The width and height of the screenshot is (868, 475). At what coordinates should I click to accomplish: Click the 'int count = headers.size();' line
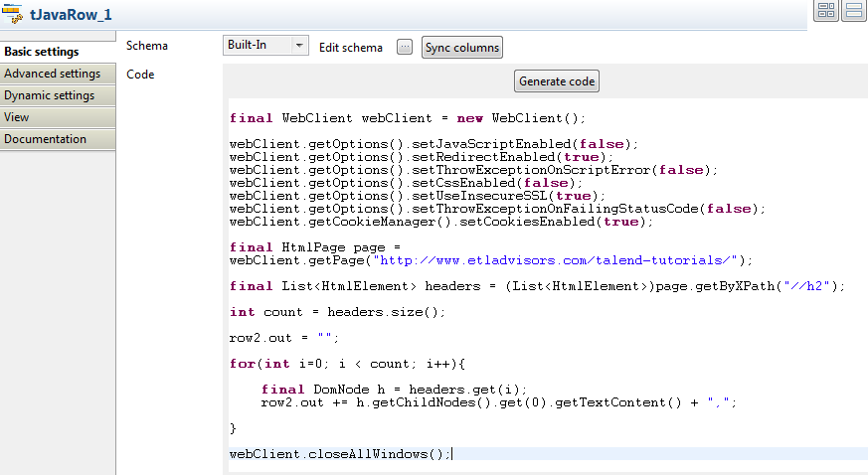point(337,312)
